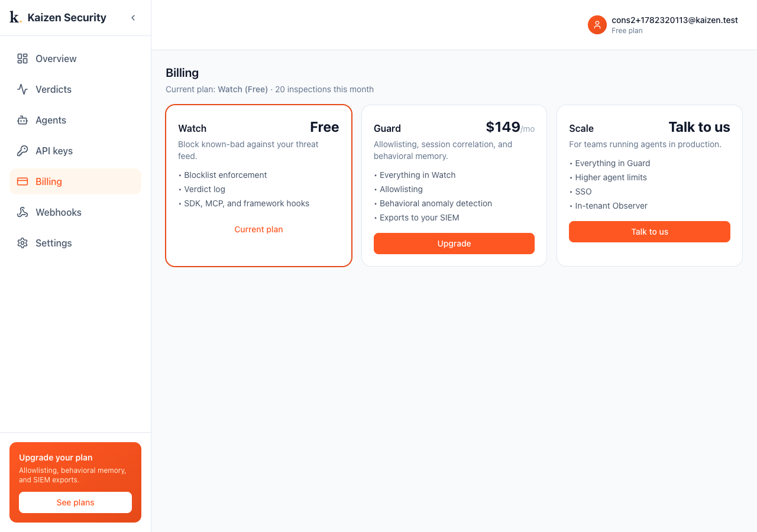Viewport: 757px width, 532px height.
Task: Click 'Upgrade your plan' banner heading
Action: [x=56, y=458]
